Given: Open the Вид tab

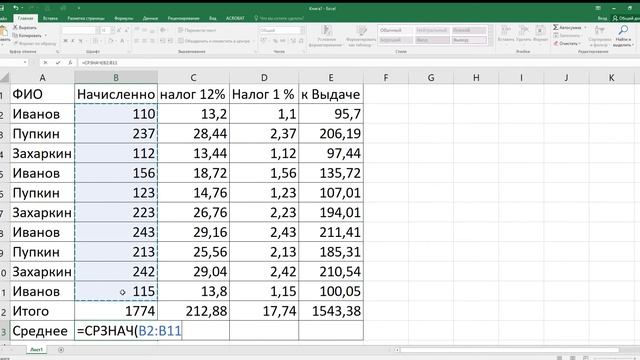Looking at the screenshot, I should 213,18.
